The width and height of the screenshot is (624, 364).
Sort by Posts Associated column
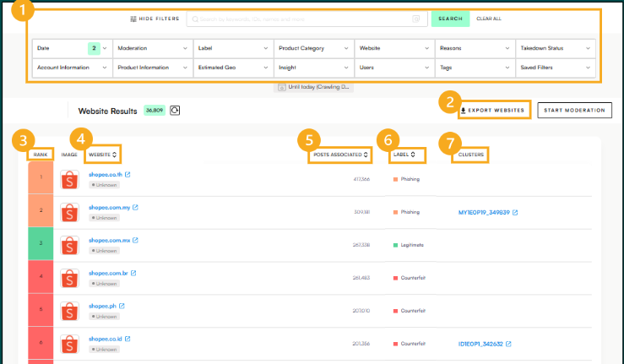tap(366, 155)
